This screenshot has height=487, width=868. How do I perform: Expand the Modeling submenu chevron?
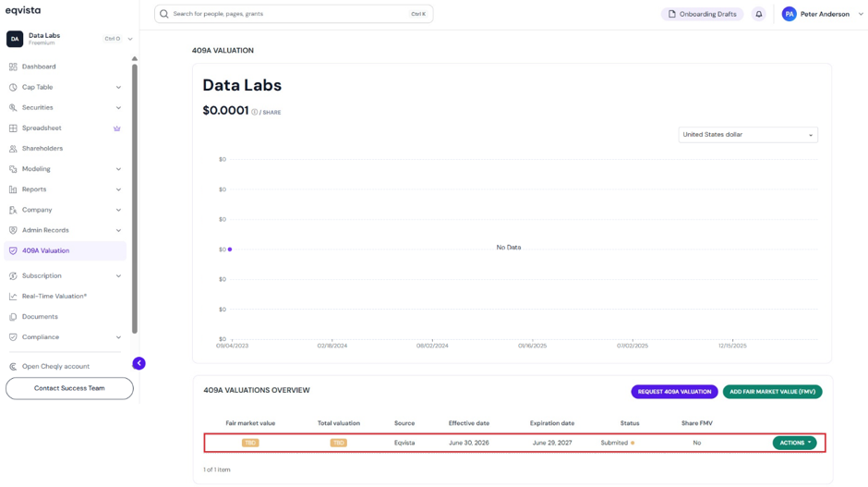tap(118, 169)
